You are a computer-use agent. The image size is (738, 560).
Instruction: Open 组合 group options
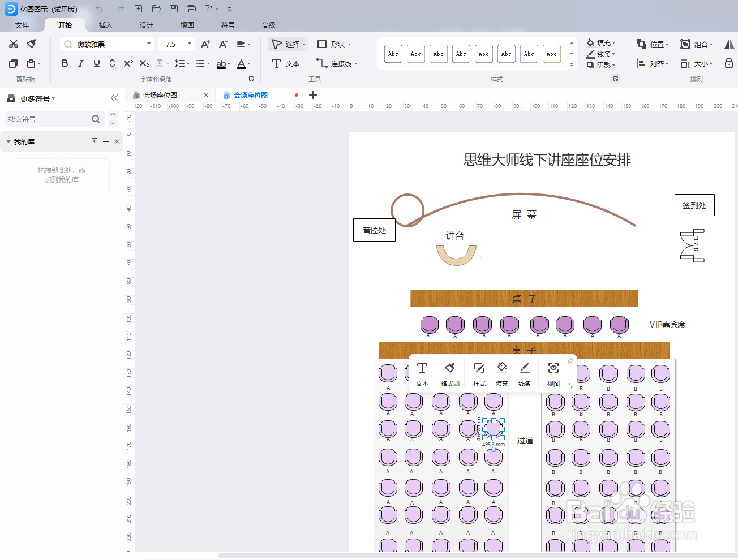click(697, 44)
